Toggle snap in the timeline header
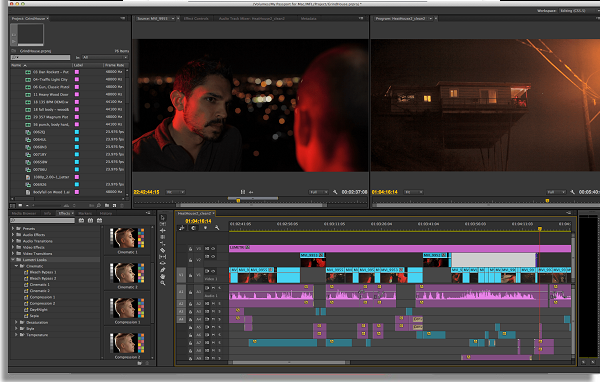 (194, 228)
